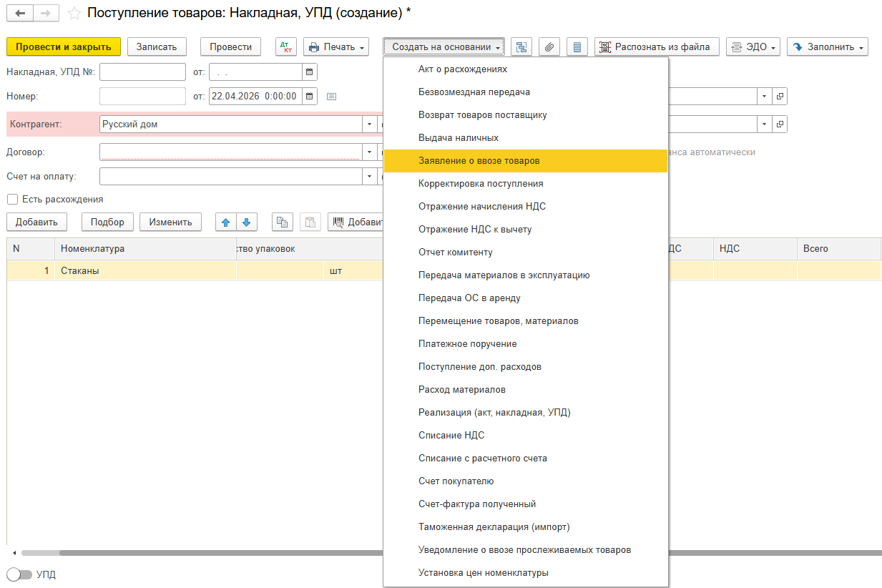The width and height of the screenshot is (882, 588).
Task: Collapse the Создать на основании dropdown
Action: point(444,47)
